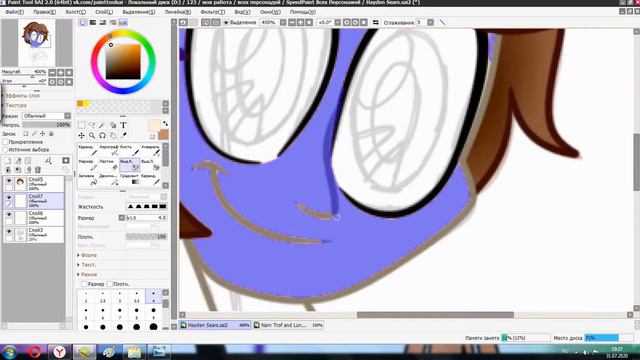Select the hardest brush edge shape

tap(163, 207)
